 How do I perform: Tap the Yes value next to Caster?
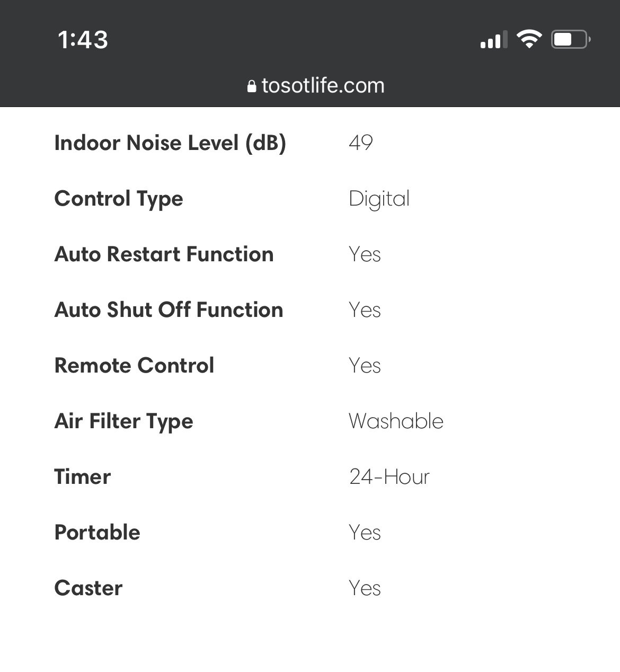pyautogui.click(x=365, y=588)
